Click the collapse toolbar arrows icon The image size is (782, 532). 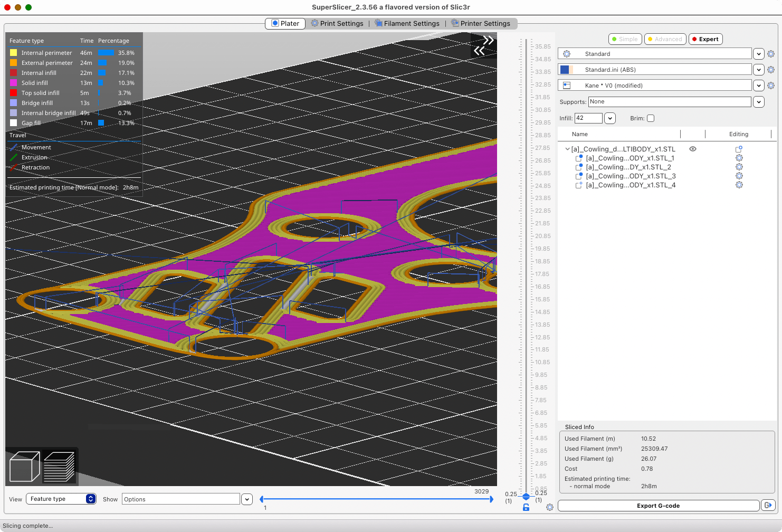coord(484,45)
